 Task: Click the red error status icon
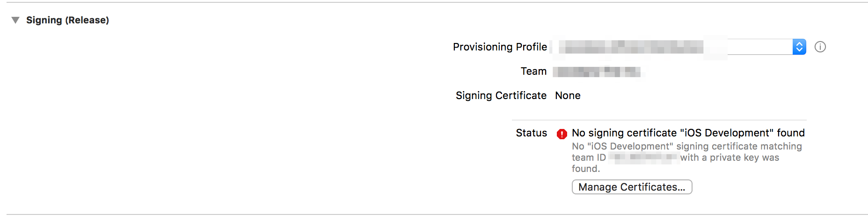[562, 134]
